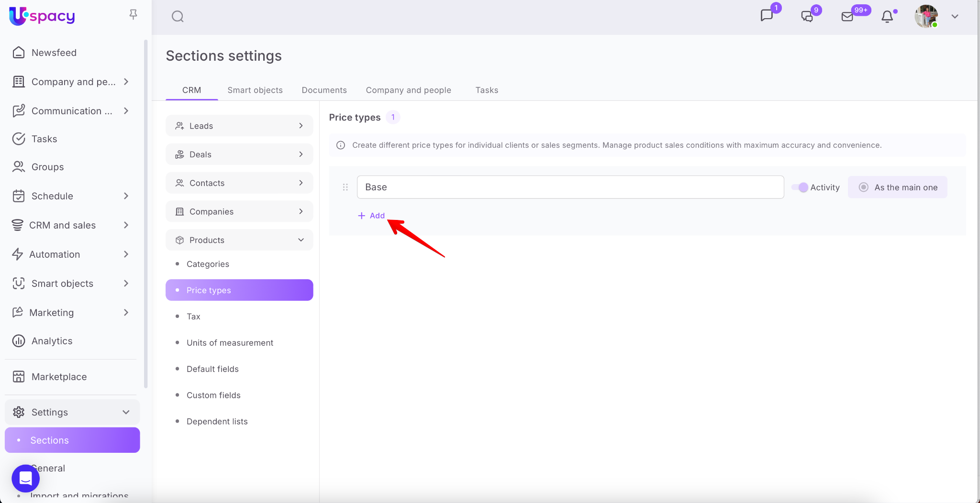Open the messages icon with badge 1

[x=767, y=16]
